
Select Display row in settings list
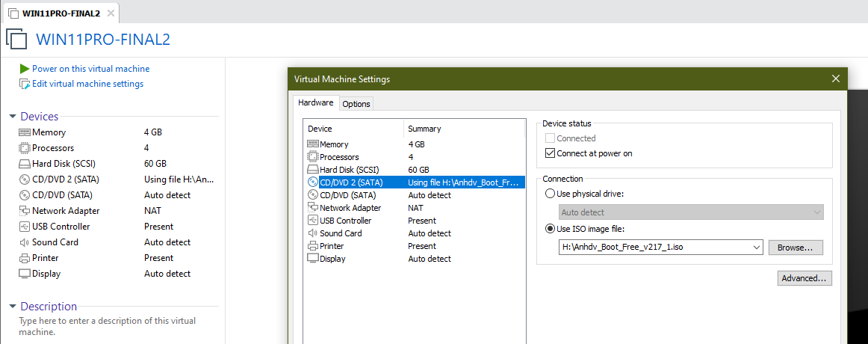[x=415, y=259]
